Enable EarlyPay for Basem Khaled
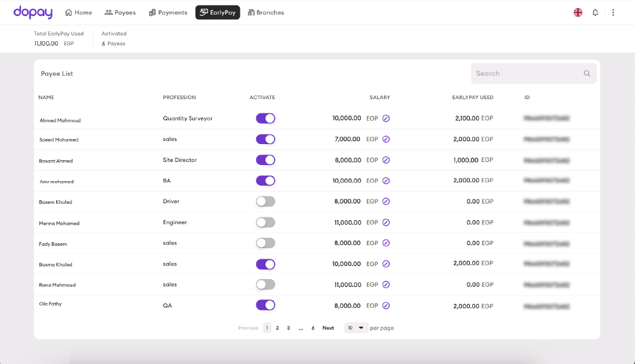 [x=265, y=201]
